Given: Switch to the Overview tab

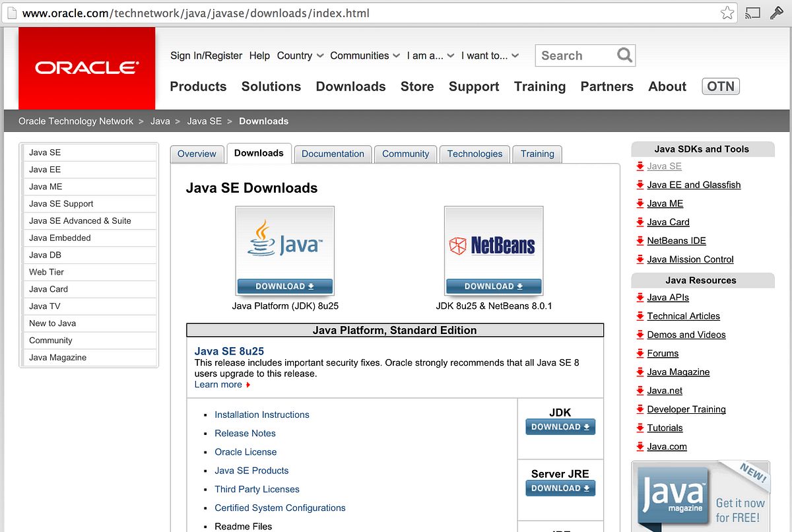Looking at the screenshot, I should (197, 154).
